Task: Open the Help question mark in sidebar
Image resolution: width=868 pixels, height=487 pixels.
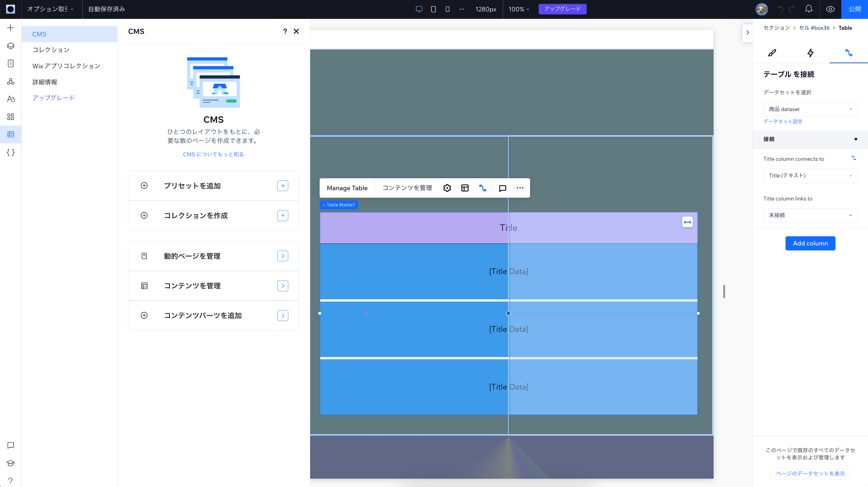Action: coord(11,481)
